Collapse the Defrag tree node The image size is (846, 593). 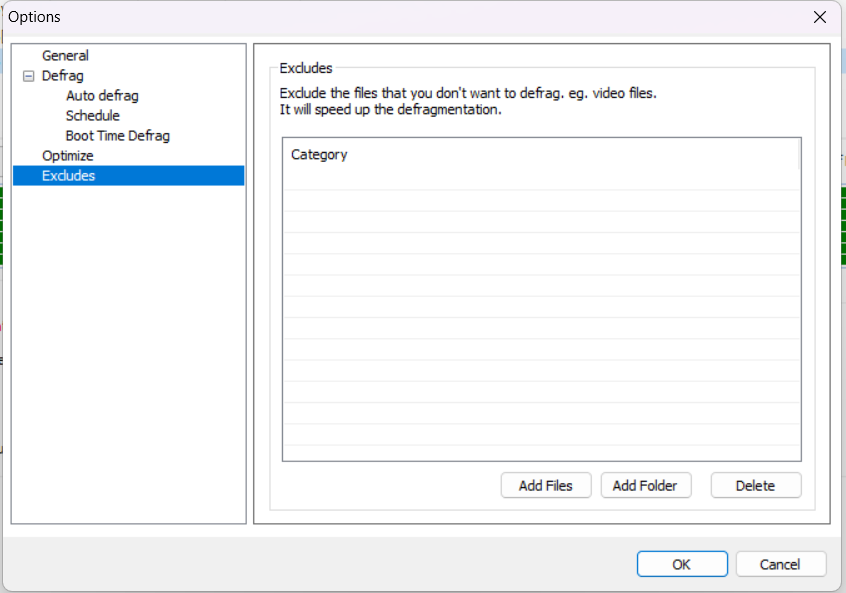point(28,76)
